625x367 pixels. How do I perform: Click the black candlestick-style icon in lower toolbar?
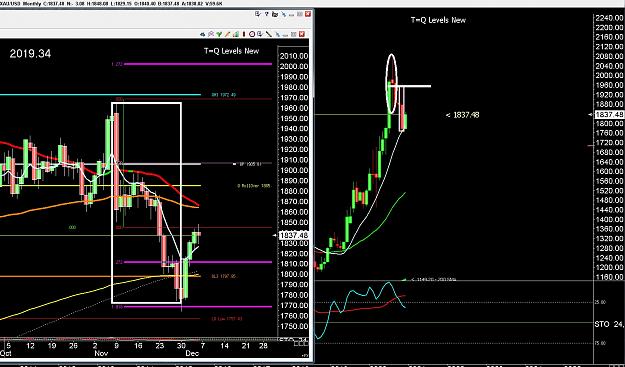244,34
